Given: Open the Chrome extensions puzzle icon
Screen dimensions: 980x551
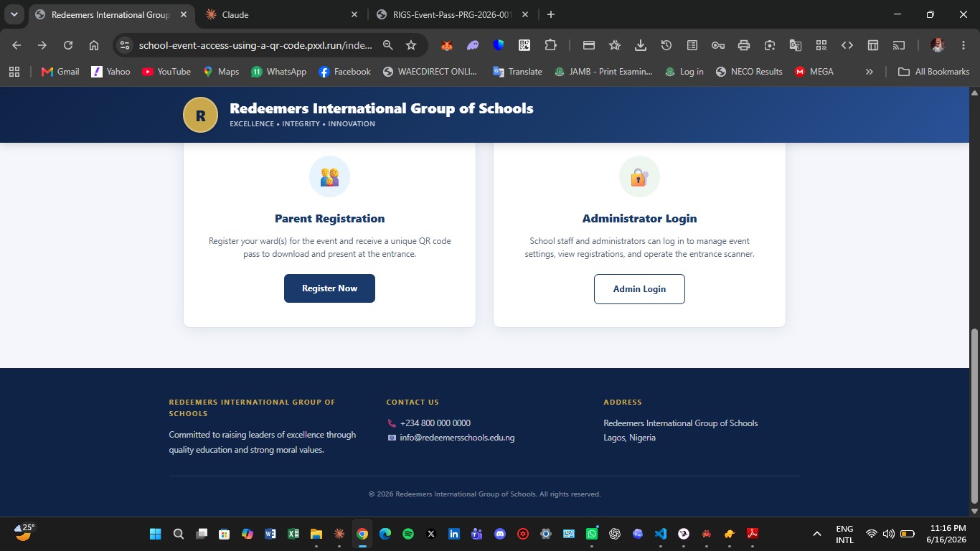Looking at the screenshot, I should [550, 45].
